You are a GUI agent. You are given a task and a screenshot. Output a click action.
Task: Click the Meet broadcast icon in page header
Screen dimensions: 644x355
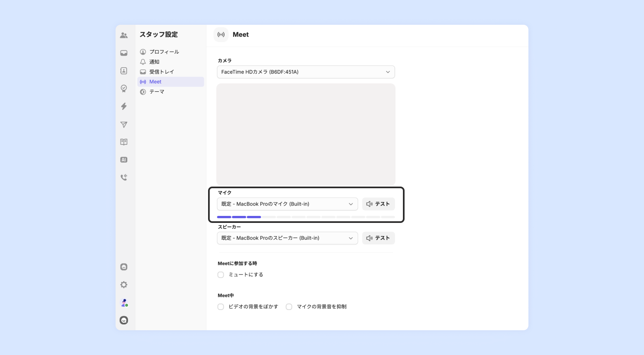pos(221,35)
